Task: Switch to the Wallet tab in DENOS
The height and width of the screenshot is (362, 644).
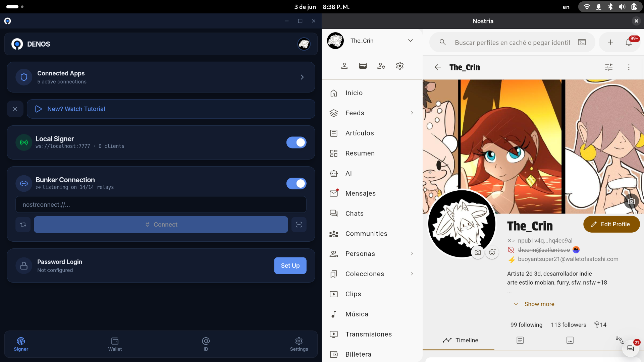Action: click(x=115, y=344)
